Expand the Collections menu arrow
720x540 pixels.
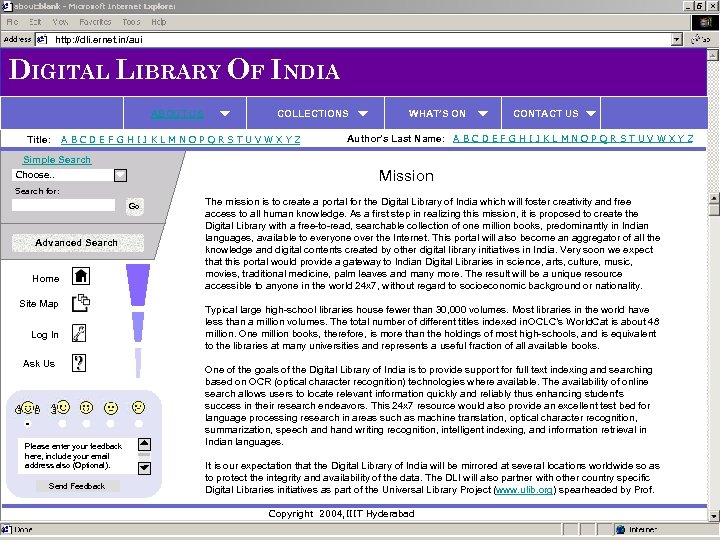click(363, 113)
